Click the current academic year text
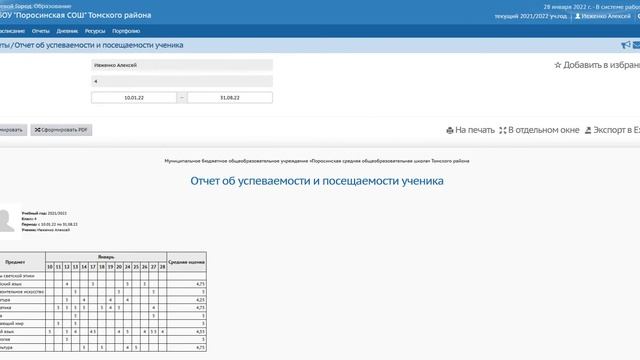The image size is (640, 360). (531, 16)
